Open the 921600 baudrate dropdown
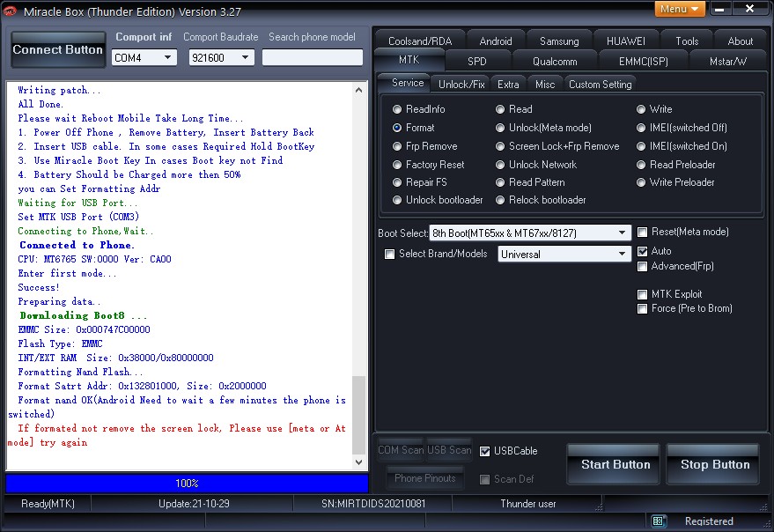Viewport: 774px width, 532px height. (221, 58)
